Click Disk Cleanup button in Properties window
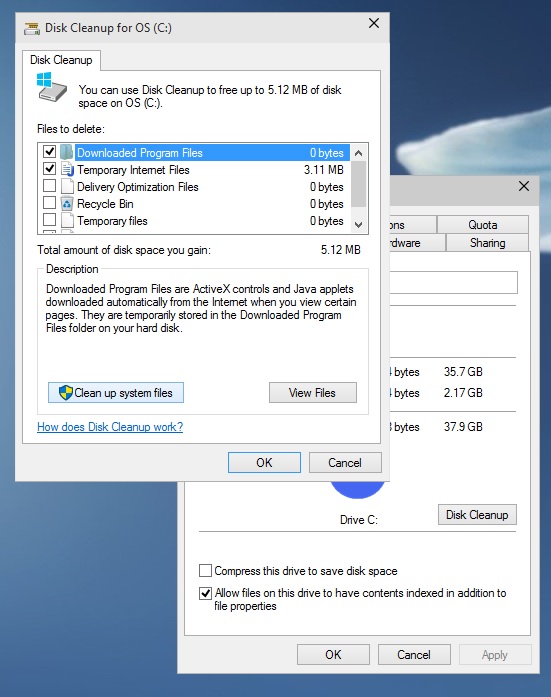Viewport: 551px width, 697px height. coord(477,515)
